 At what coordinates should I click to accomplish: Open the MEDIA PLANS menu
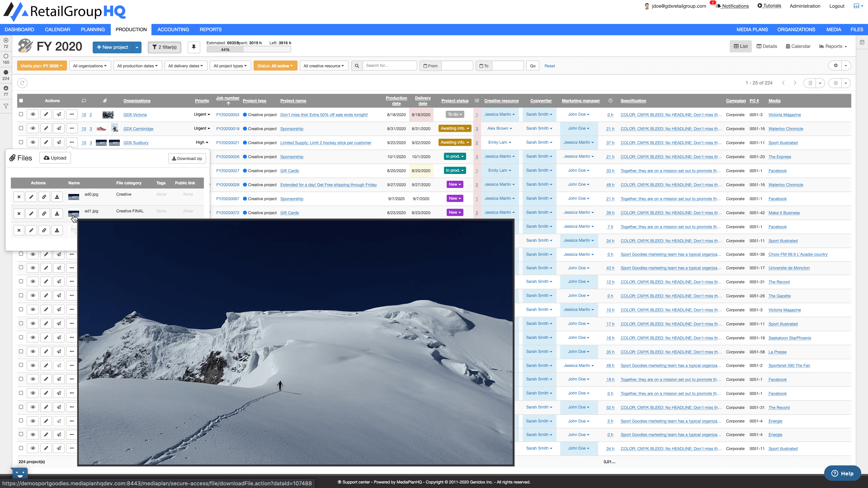point(752,29)
